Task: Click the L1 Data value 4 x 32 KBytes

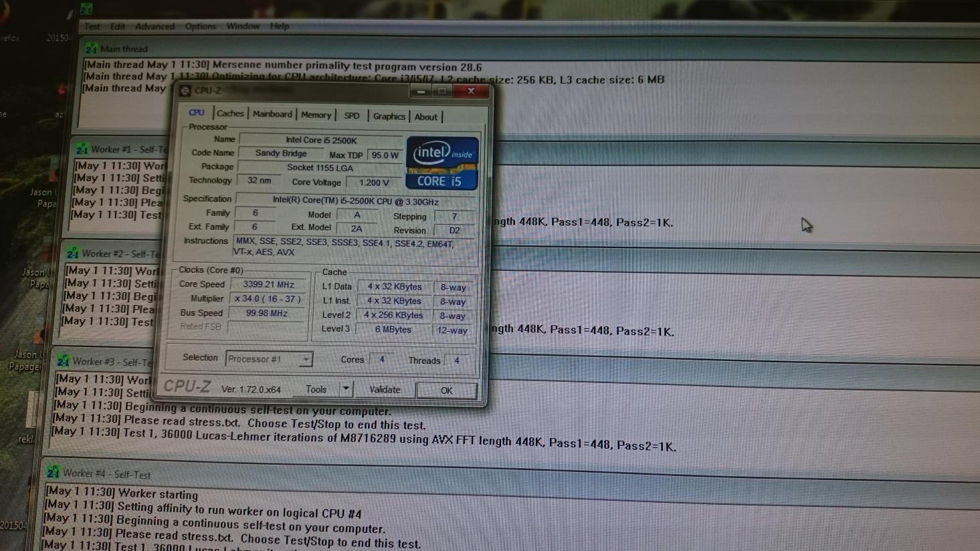Action: point(395,287)
